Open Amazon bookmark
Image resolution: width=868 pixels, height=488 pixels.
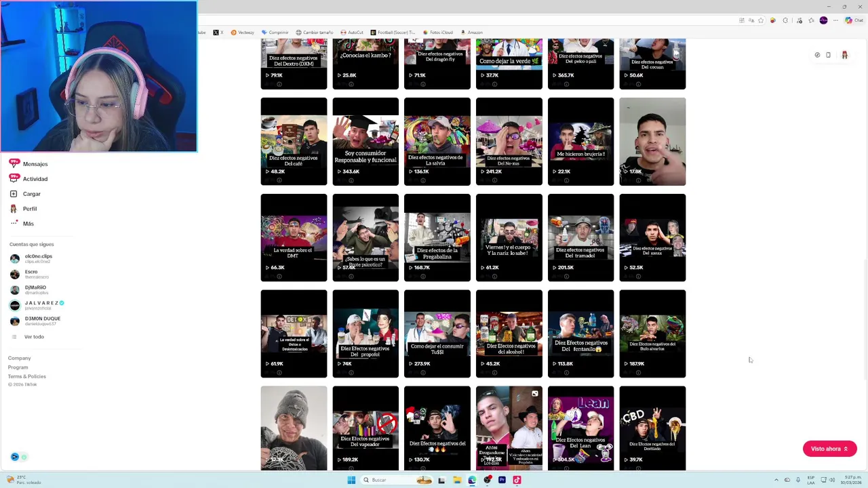pyautogui.click(x=471, y=32)
